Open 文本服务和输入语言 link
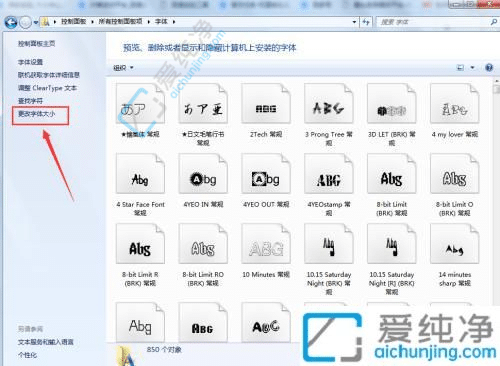 coord(45,342)
